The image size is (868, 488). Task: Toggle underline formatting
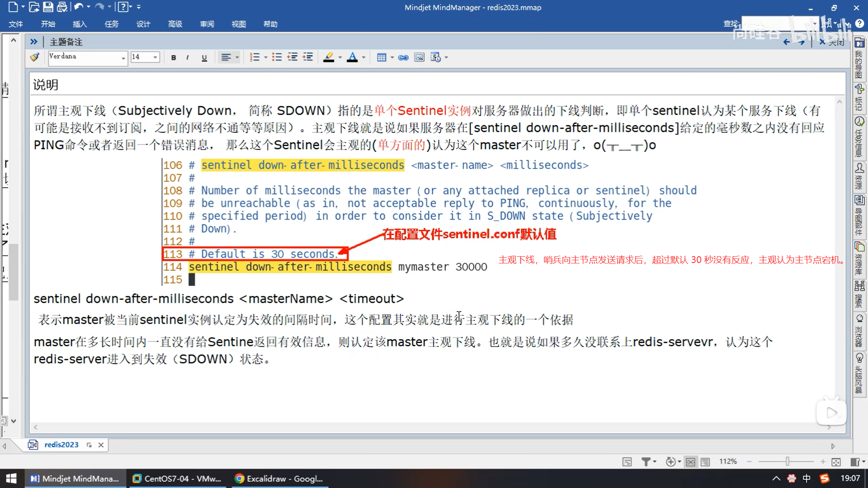[x=204, y=57]
